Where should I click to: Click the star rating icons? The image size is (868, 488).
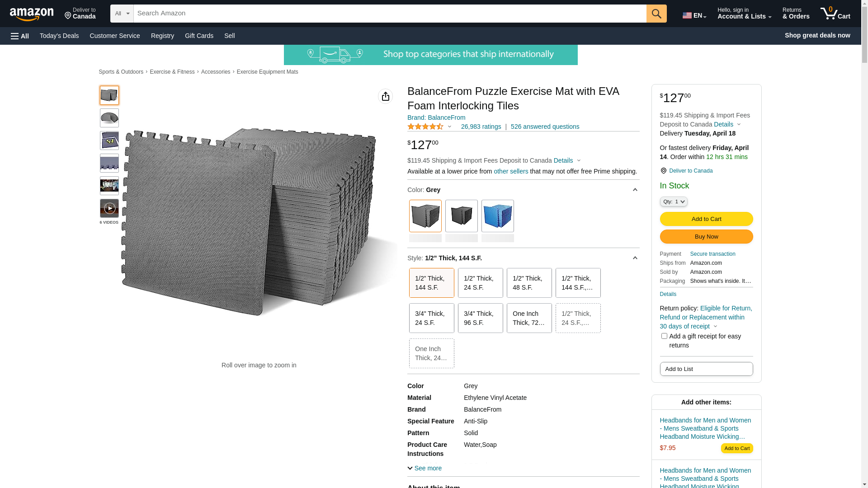point(425,127)
